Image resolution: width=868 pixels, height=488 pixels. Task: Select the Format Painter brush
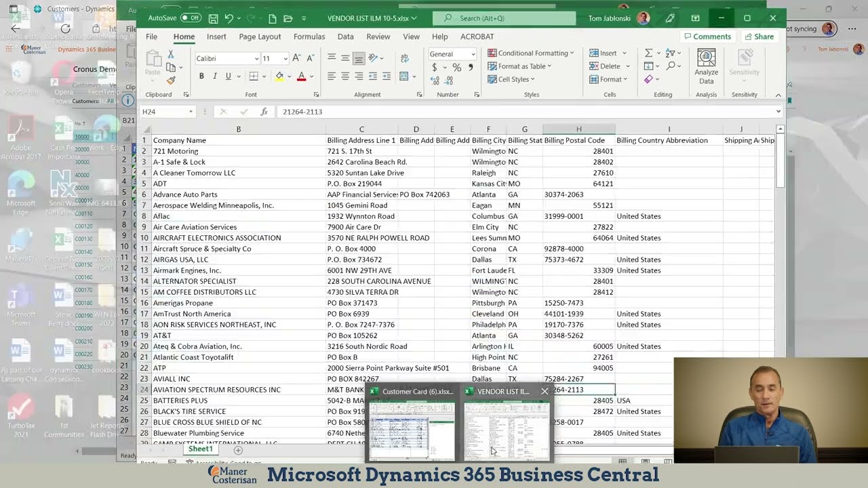click(170, 80)
